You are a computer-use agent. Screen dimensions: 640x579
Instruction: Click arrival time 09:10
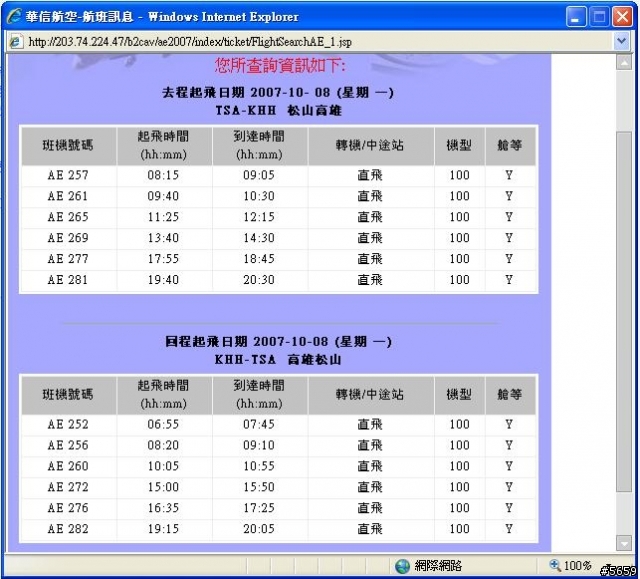tap(259, 445)
